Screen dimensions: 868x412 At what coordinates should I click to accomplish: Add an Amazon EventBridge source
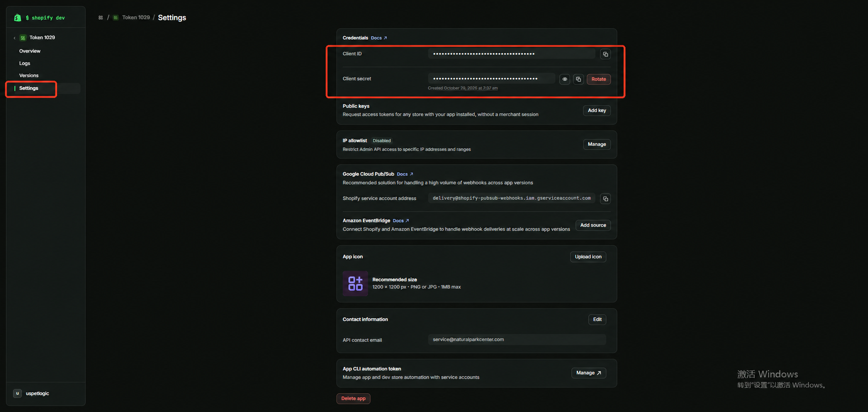(x=593, y=225)
